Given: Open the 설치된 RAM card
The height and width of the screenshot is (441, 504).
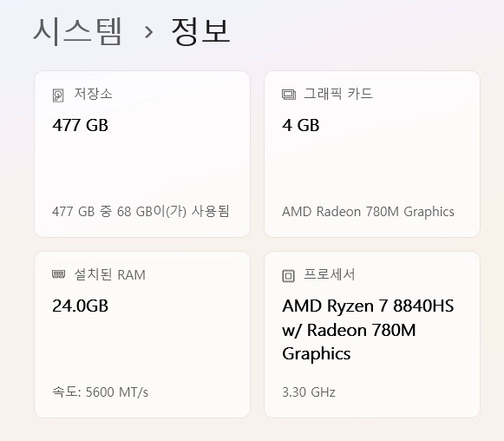Looking at the screenshot, I should click(x=142, y=334).
